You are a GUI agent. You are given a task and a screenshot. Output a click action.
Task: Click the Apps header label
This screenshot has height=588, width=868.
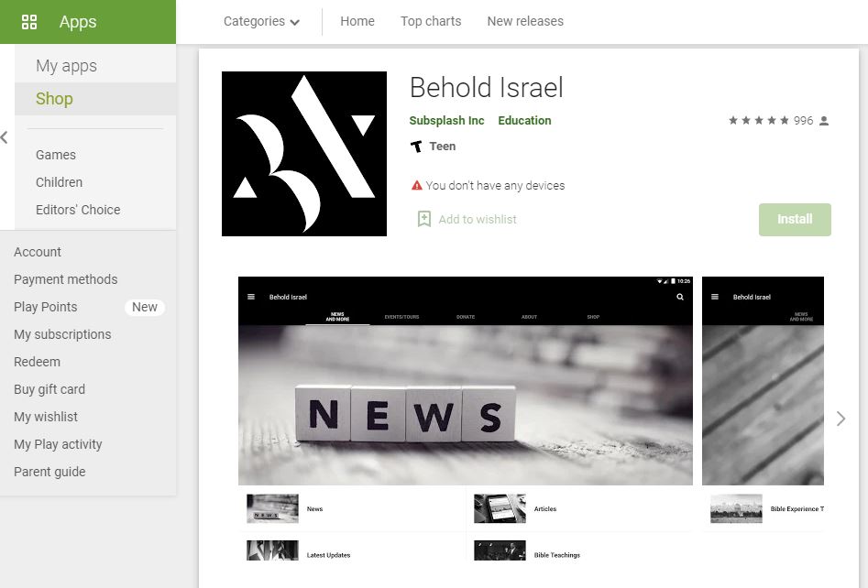(78, 22)
